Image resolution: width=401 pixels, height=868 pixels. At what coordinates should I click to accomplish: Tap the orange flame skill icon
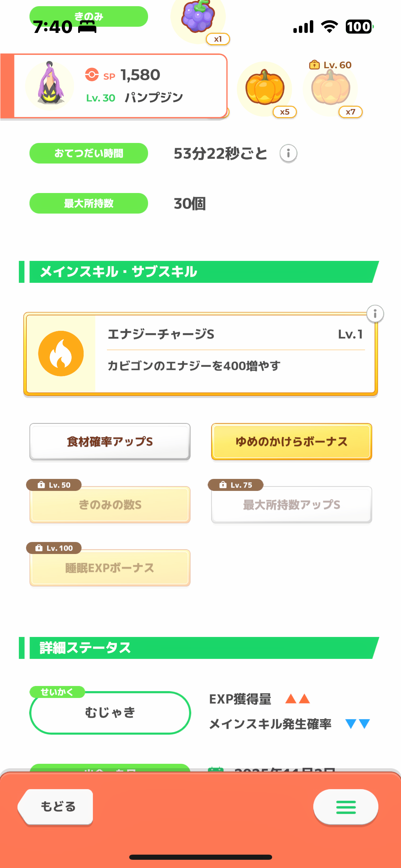[61, 353]
